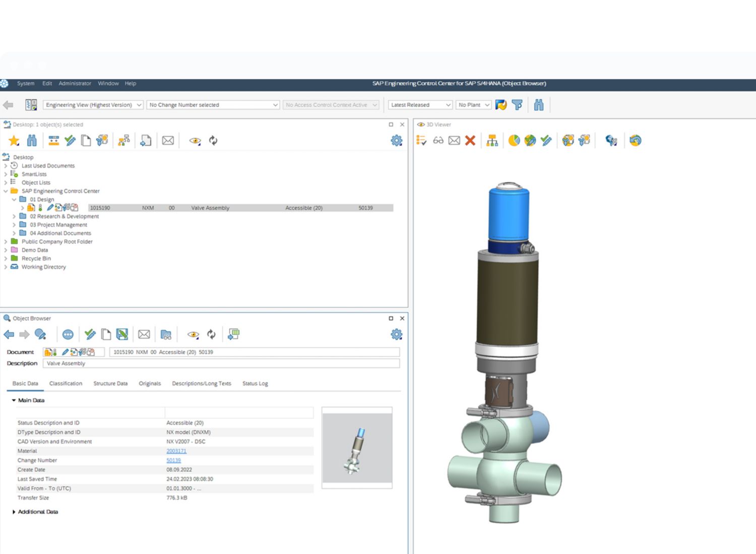The height and width of the screenshot is (554, 756).
Task: Open the Latest Released dropdown
Action: click(420, 105)
